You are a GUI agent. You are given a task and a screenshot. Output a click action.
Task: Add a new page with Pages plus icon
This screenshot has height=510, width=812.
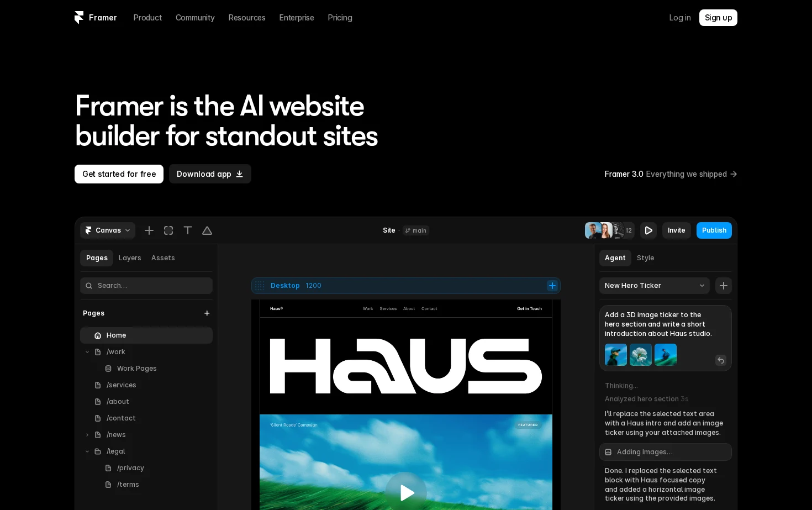[207, 313]
